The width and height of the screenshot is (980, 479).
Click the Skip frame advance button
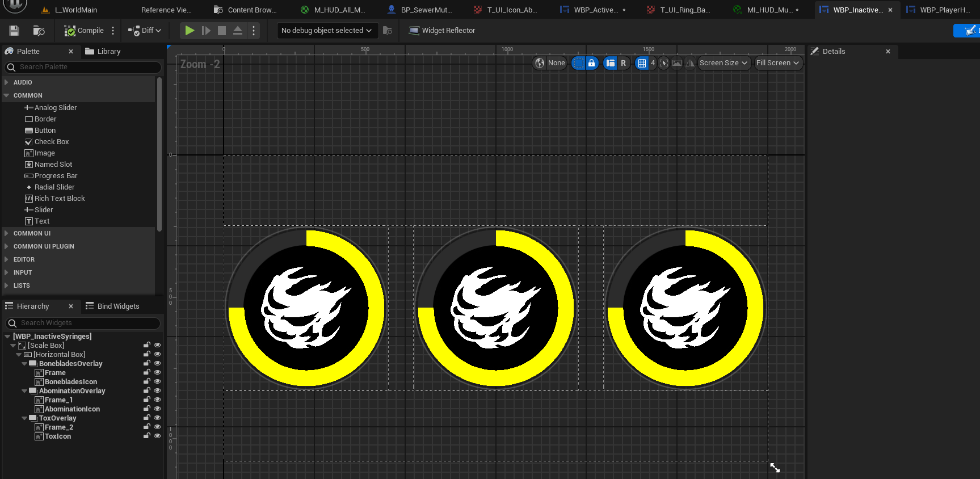tap(206, 31)
